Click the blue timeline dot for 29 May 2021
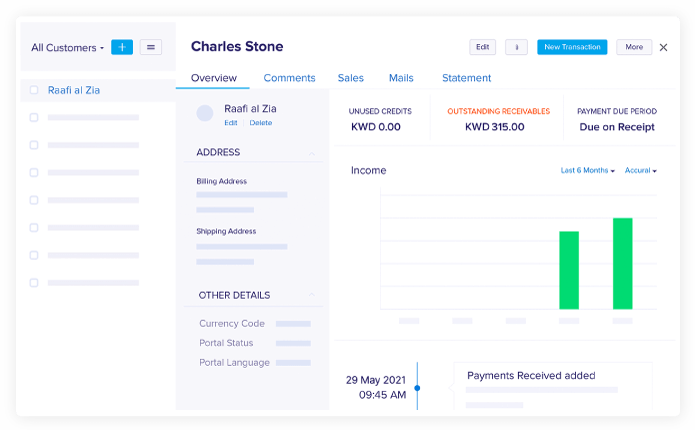The image size is (695, 430). (x=417, y=388)
